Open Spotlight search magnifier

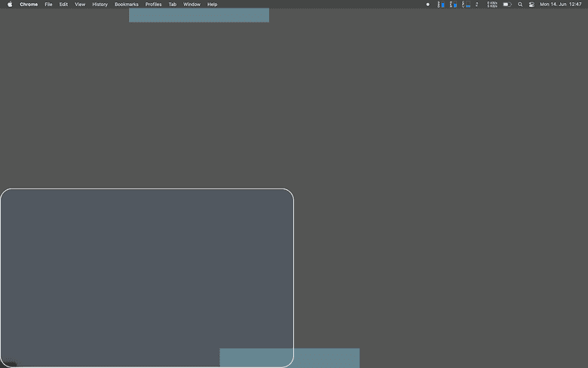520,5
